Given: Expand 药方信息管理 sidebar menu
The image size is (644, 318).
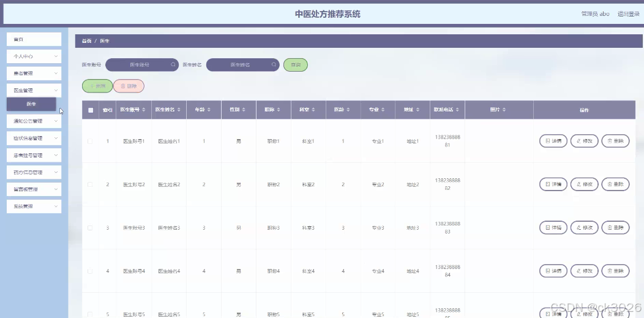Looking at the screenshot, I should [34, 173].
